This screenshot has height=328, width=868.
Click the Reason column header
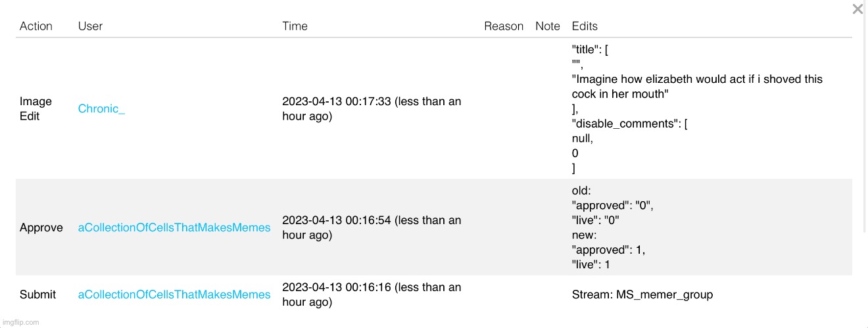pos(504,26)
